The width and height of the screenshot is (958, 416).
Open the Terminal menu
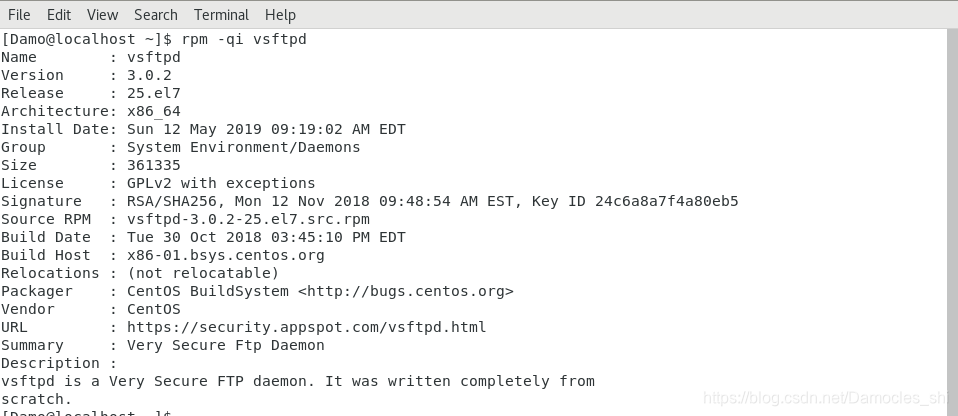pyautogui.click(x=221, y=14)
